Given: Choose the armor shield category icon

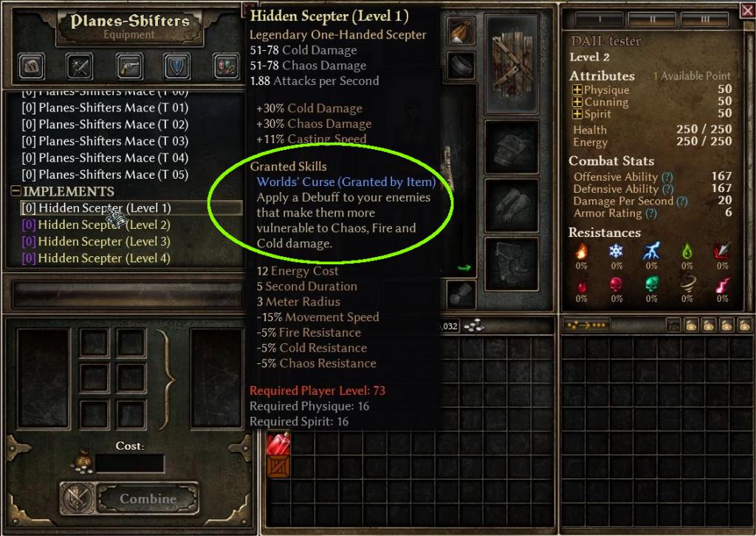Looking at the screenshot, I should 177,66.
